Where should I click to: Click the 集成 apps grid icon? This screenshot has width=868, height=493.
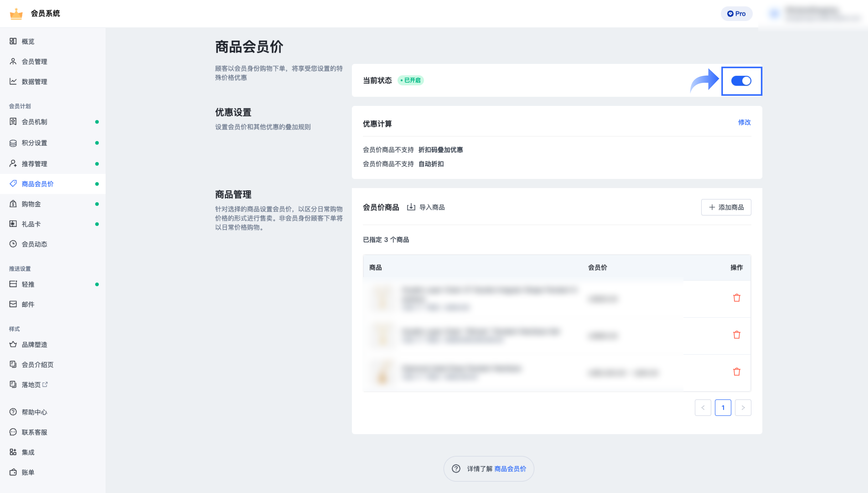pos(13,452)
